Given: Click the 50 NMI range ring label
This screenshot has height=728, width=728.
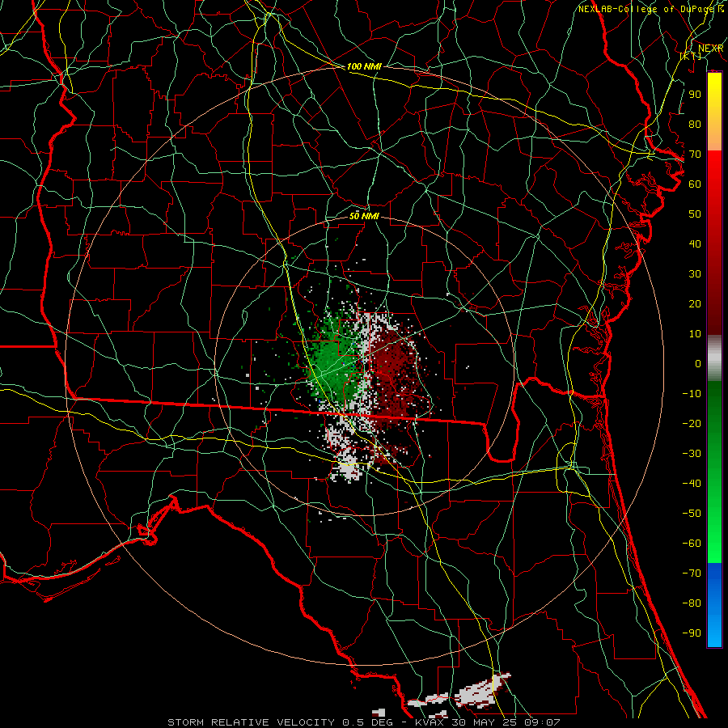Looking at the screenshot, I should [364, 216].
